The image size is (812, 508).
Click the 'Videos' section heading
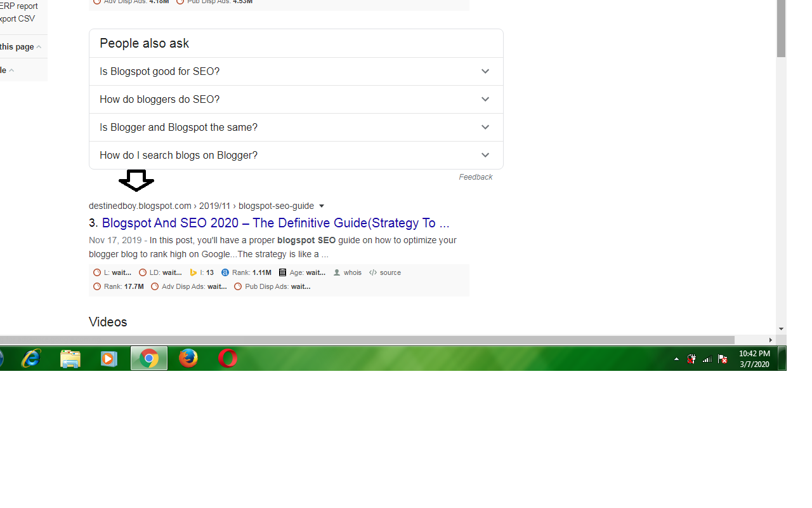[108, 322]
